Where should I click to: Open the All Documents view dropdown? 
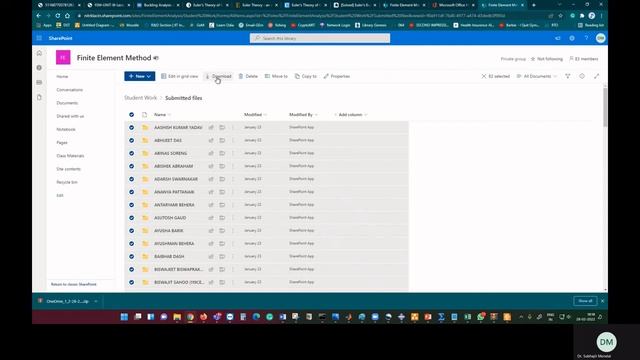[537, 76]
